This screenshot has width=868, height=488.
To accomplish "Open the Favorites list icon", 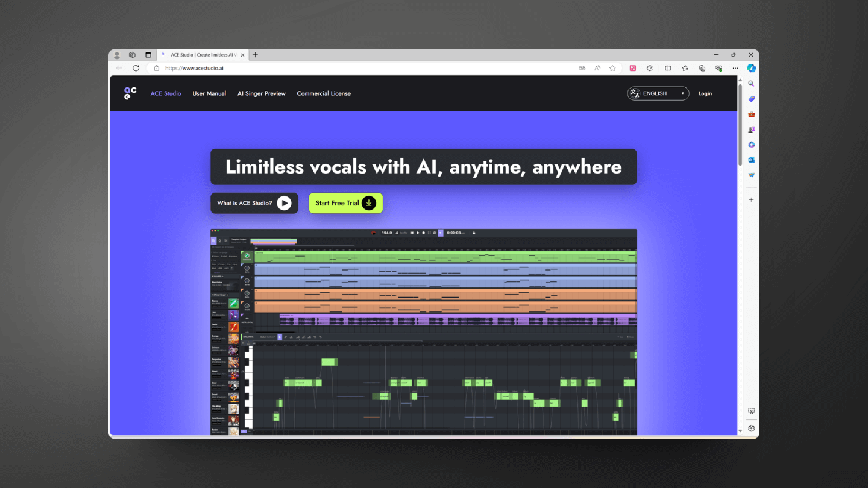I will pyautogui.click(x=685, y=68).
